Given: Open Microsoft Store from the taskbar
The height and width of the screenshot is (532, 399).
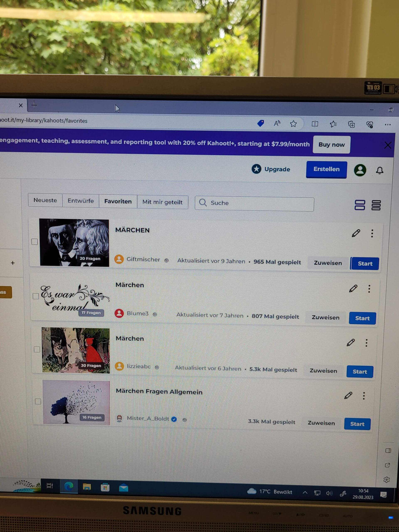Looking at the screenshot, I should tap(105, 488).
